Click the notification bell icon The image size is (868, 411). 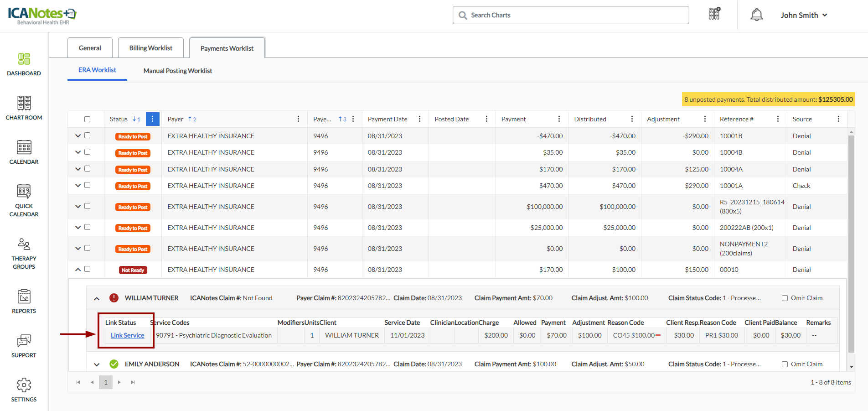pyautogui.click(x=757, y=15)
